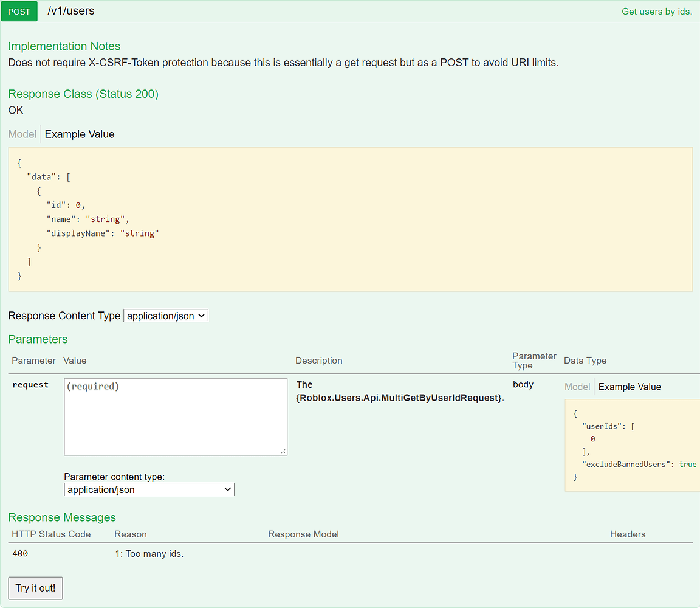Click the 'body' parameter type cell
Image resolution: width=700 pixels, height=608 pixels.
(523, 385)
